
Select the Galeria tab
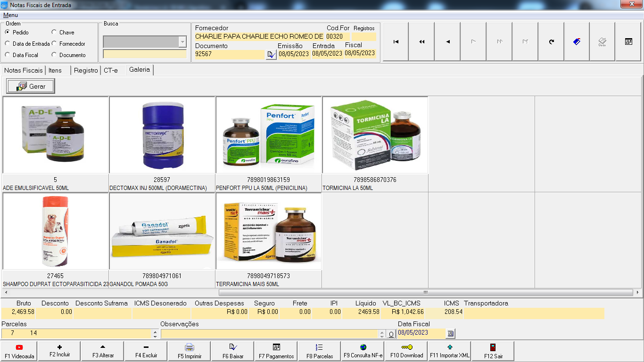click(140, 70)
